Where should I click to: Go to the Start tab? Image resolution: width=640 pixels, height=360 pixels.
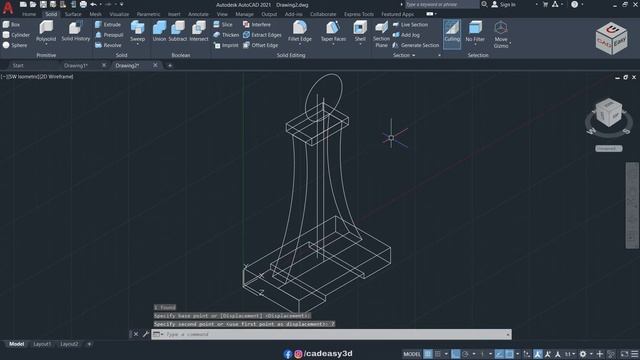click(18, 65)
